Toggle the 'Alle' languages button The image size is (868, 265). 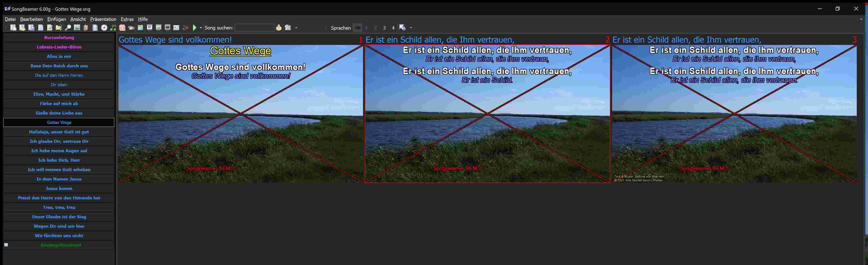pos(357,28)
